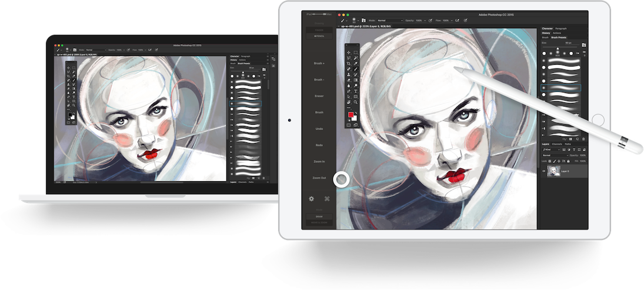Open Paths tab on iPad

(568, 144)
